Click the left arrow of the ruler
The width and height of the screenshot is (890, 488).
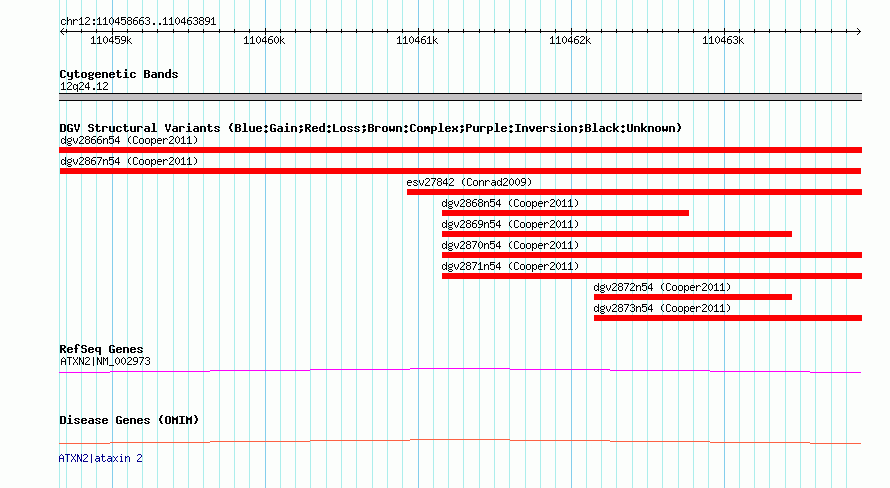click(x=62, y=31)
